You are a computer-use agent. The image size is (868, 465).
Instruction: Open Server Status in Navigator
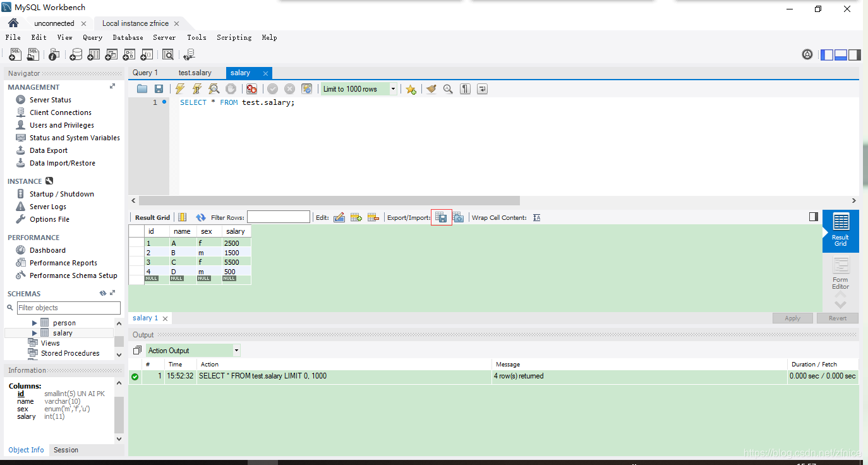point(51,100)
